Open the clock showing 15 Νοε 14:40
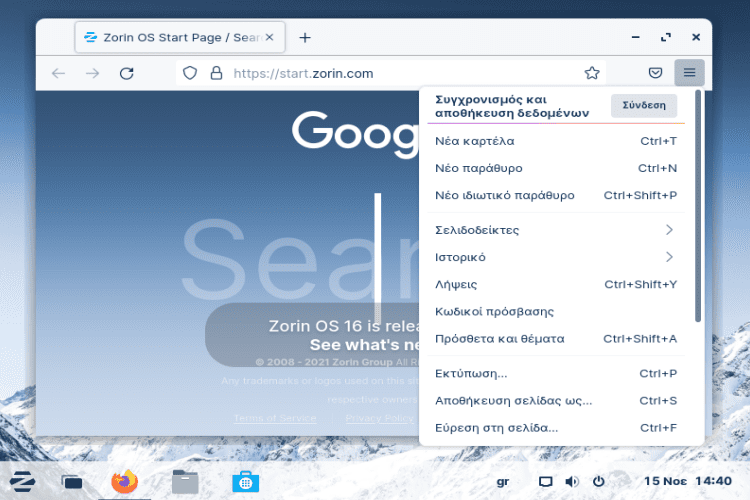This screenshot has width=750, height=500. point(688,481)
